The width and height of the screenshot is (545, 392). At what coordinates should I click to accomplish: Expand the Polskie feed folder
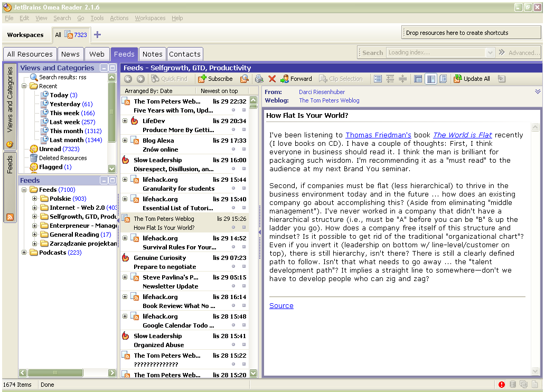point(34,199)
